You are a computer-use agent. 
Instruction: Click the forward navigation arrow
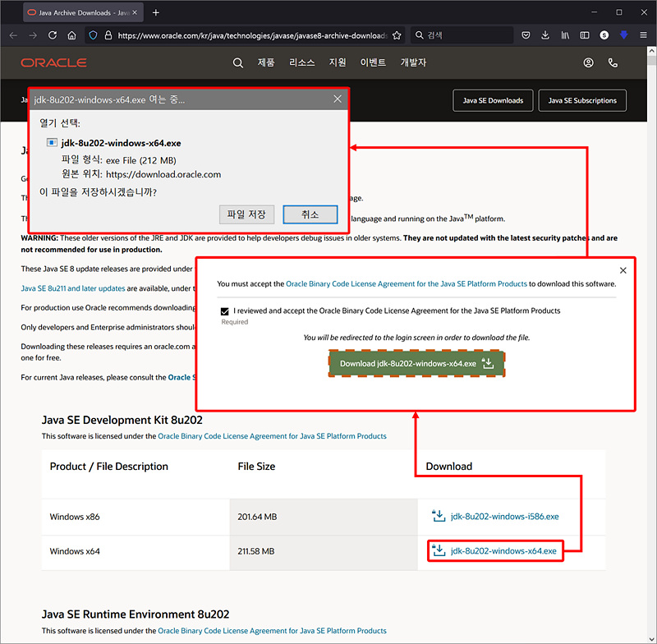33,35
